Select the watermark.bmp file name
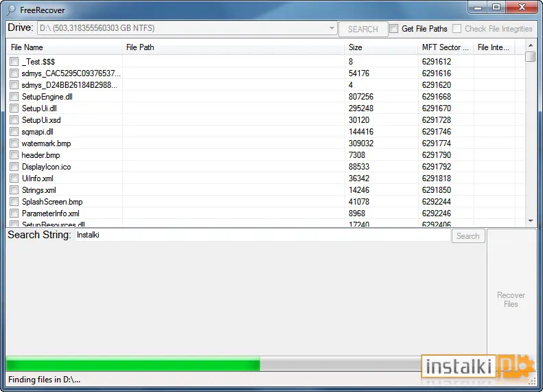The image size is (543, 392). click(x=46, y=143)
